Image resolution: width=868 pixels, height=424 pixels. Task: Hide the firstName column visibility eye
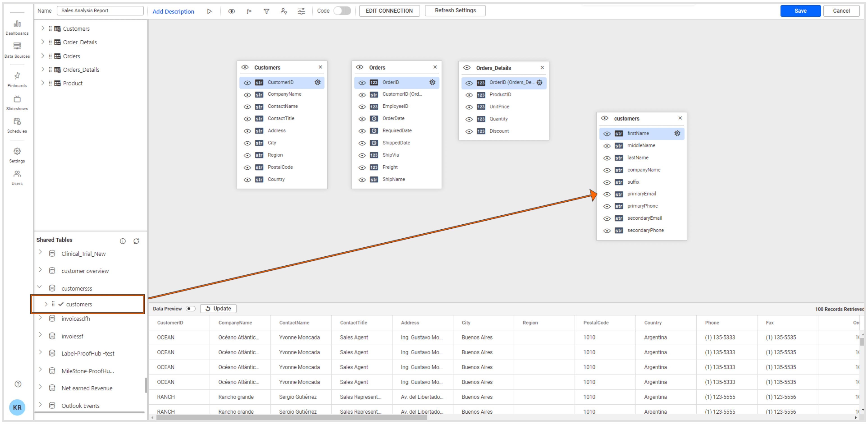click(x=607, y=133)
